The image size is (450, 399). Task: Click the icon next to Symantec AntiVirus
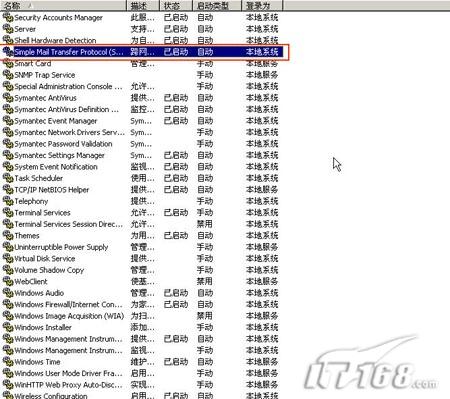[x=8, y=98]
